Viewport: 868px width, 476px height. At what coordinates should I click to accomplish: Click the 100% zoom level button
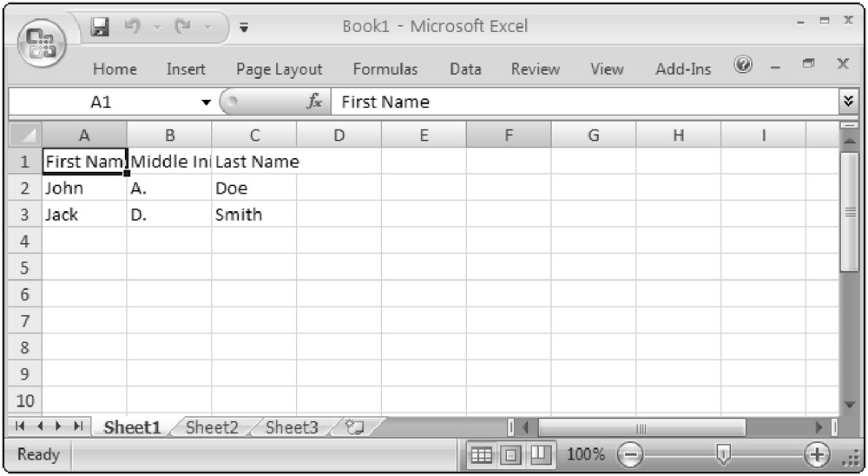point(585,454)
